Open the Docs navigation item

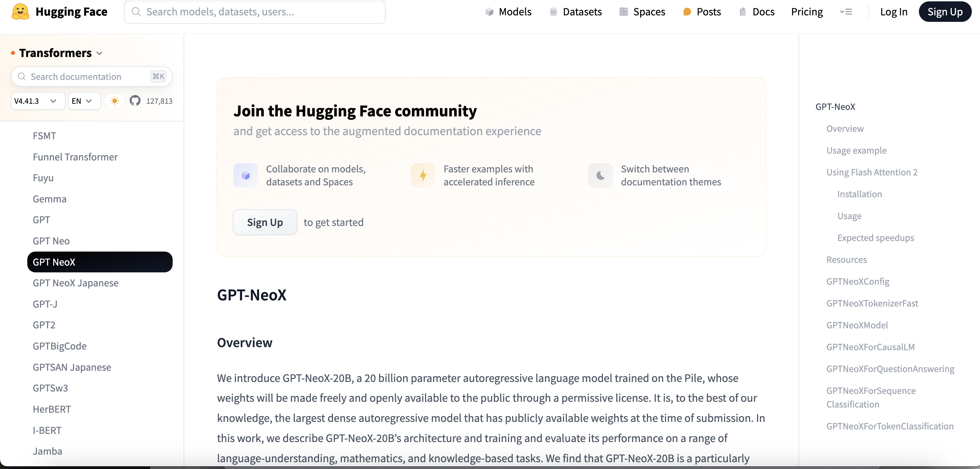click(x=757, y=12)
